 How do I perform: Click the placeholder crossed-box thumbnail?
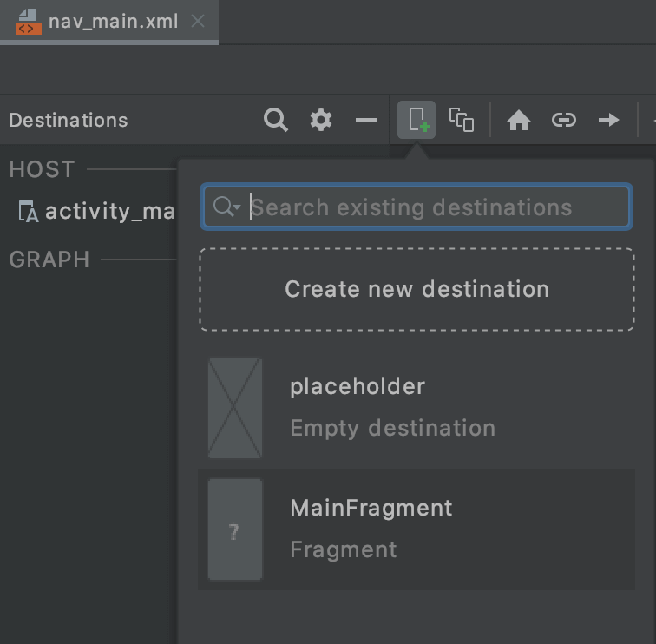[234, 408]
